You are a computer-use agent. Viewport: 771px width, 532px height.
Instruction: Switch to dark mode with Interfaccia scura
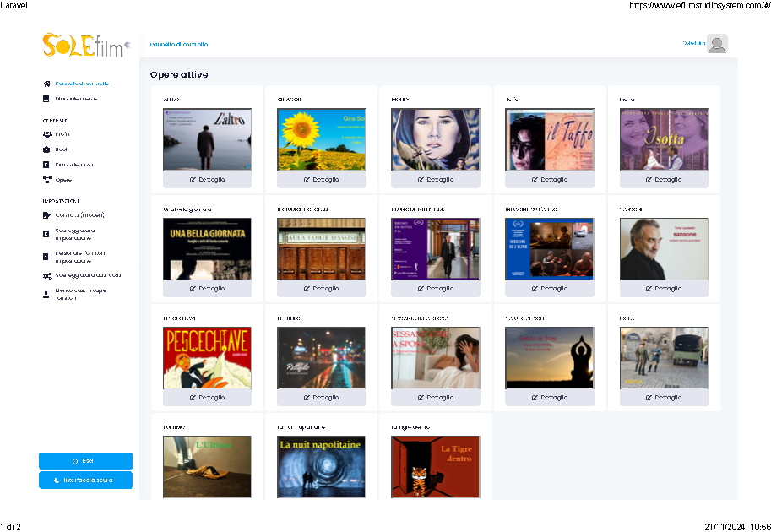coord(85,480)
